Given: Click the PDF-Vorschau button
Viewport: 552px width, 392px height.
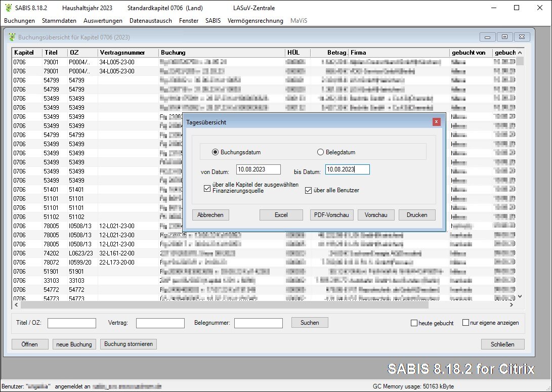Looking at the screenshot, I should click(x=331, y=215).
